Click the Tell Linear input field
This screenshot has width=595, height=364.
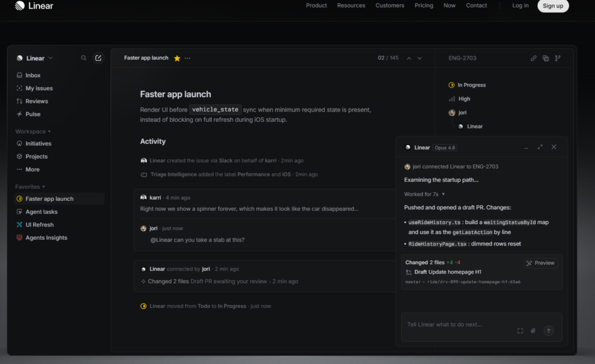[459, 325]
